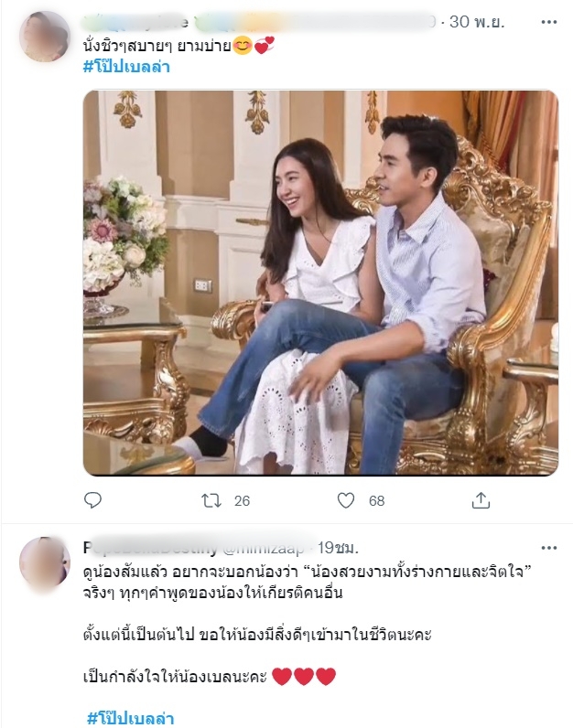Click the reply speech bubble icon
Image resolution: width=573 pixels, height=728 pixels.
click(x=92, y=500)
